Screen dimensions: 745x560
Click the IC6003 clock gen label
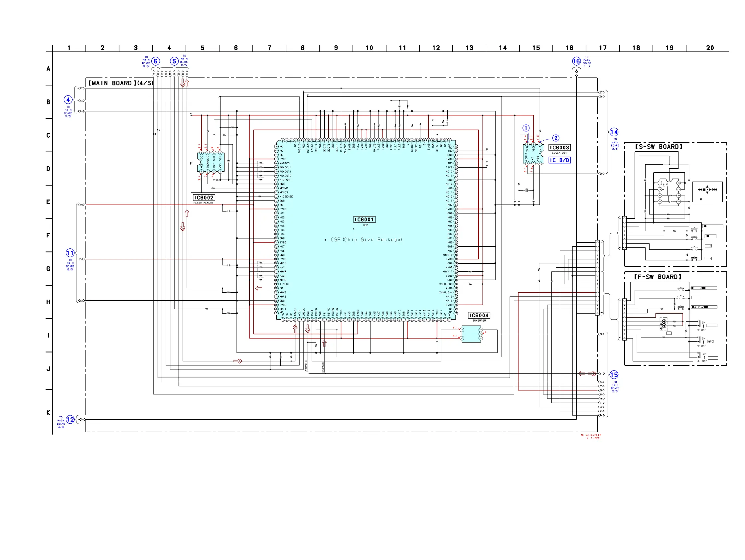tap(559, 148)
